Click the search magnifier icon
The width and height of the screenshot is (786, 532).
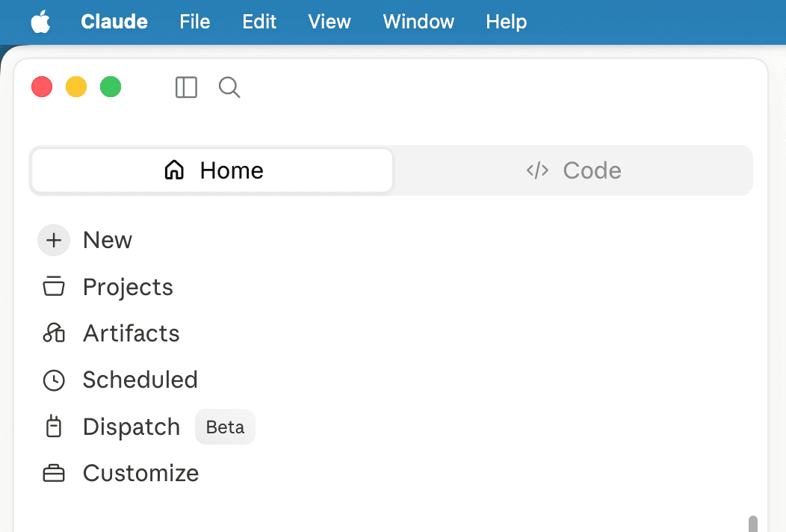229,87
